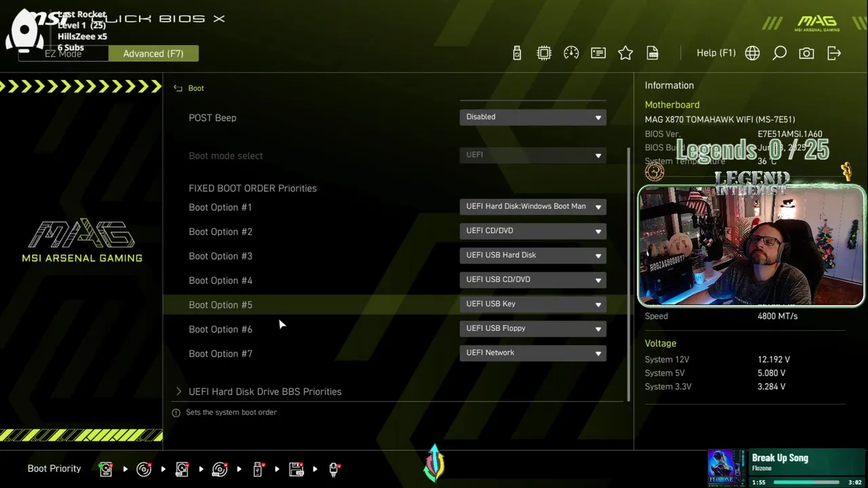The image size is (868, 488).
Task: Open the search magnifier icon
Action: [779, 53]
